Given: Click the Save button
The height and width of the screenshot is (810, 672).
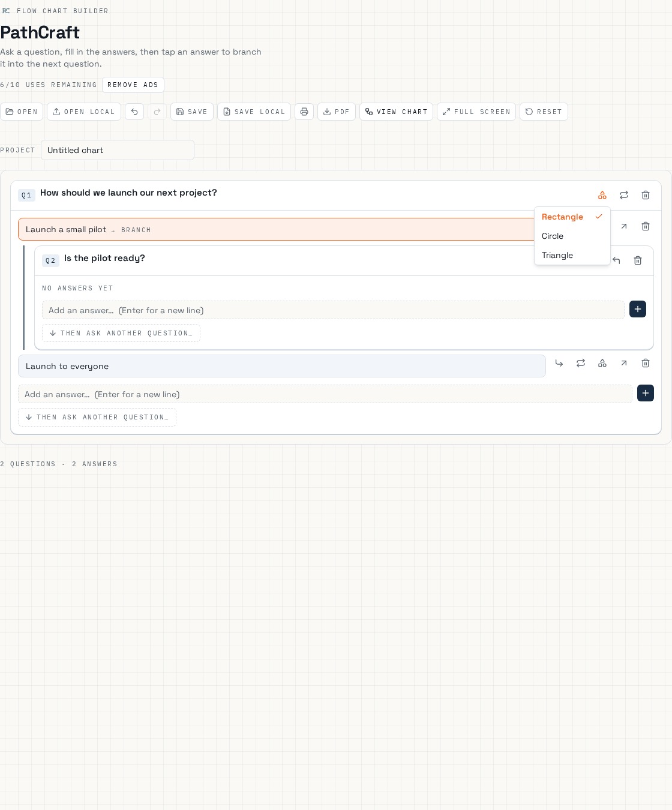Looking at the screenshot, I should [x=192, y=112].
